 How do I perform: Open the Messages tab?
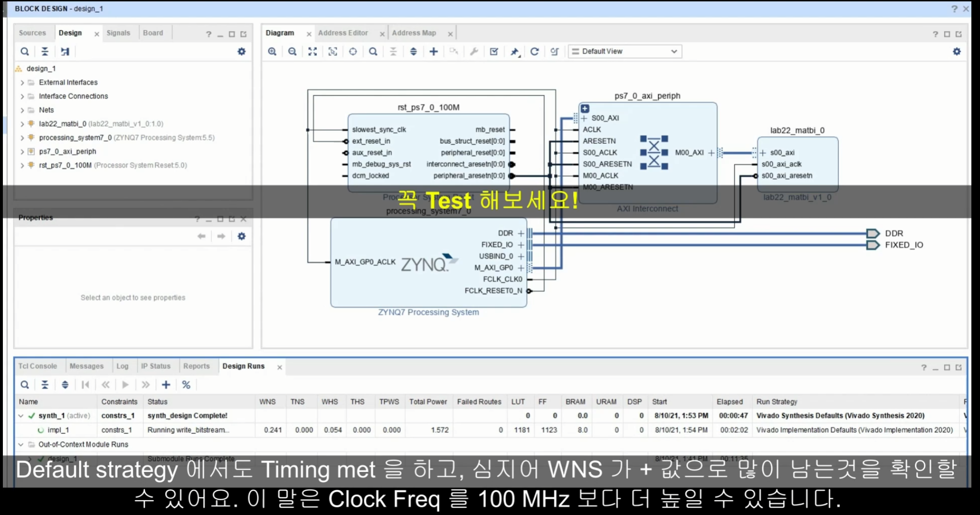(x=87, y=366)
